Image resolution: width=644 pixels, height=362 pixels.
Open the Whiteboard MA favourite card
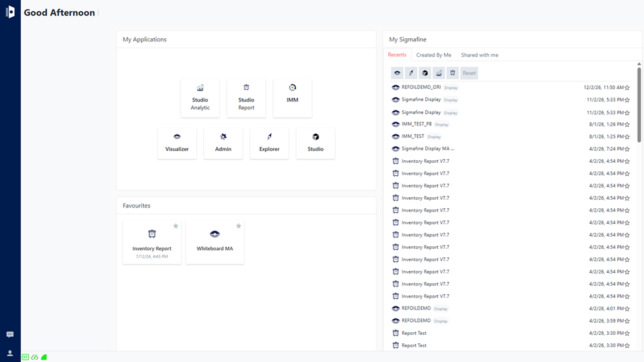(215, 242)
